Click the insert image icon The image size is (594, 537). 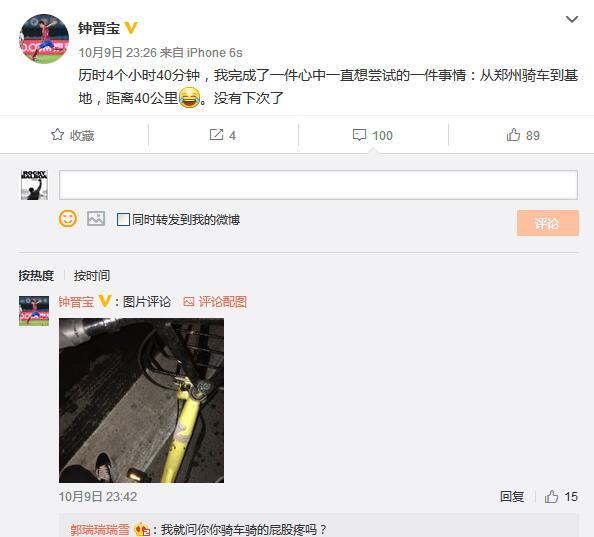click(x=96, y=219)
